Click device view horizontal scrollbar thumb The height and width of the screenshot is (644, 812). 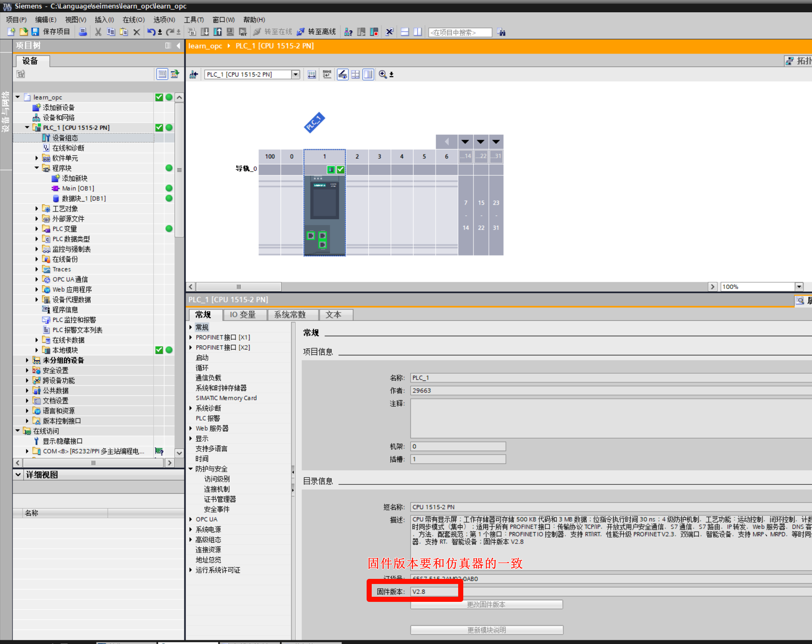pos(238,286)
